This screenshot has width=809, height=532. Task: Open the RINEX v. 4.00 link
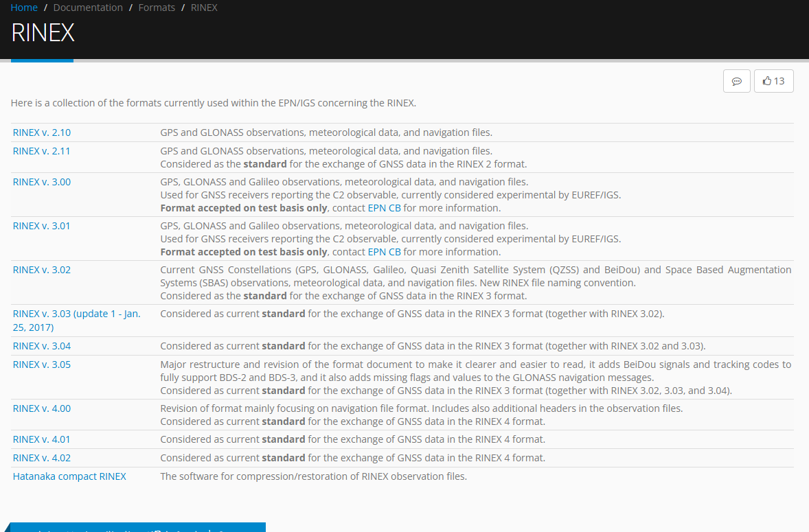point(41,408)
